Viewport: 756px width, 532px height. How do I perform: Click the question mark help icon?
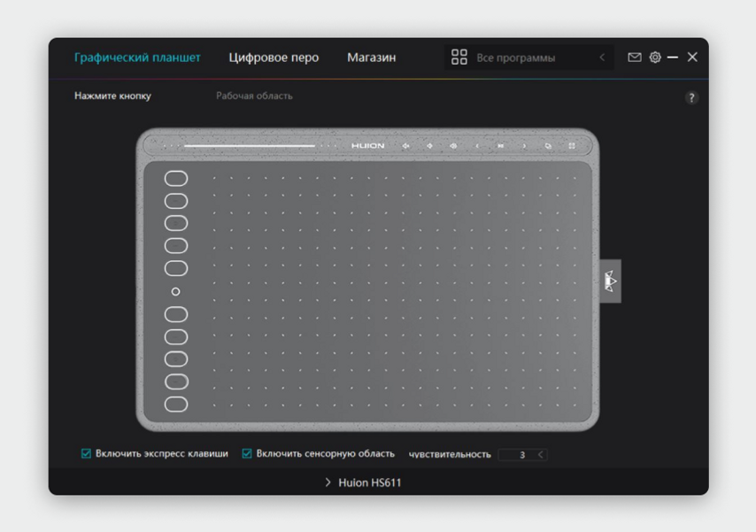pyautogui.click(x=691, y=98)
